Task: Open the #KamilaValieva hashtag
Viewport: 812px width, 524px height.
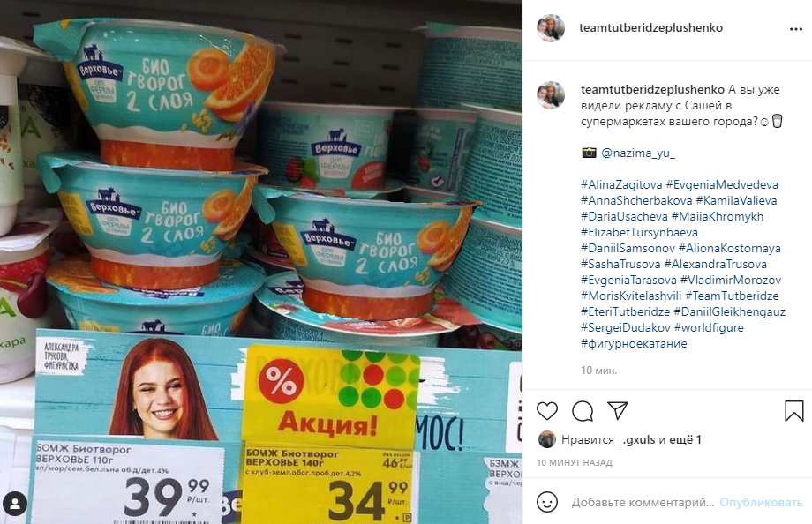Action: pyautogui.click(x=736, y=200)
